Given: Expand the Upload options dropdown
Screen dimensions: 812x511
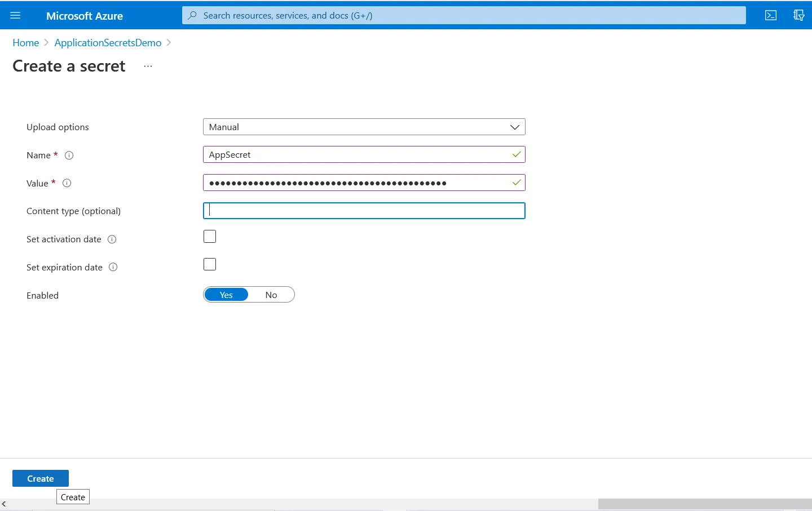Looking at the screenshot, I should pos(364,127).
